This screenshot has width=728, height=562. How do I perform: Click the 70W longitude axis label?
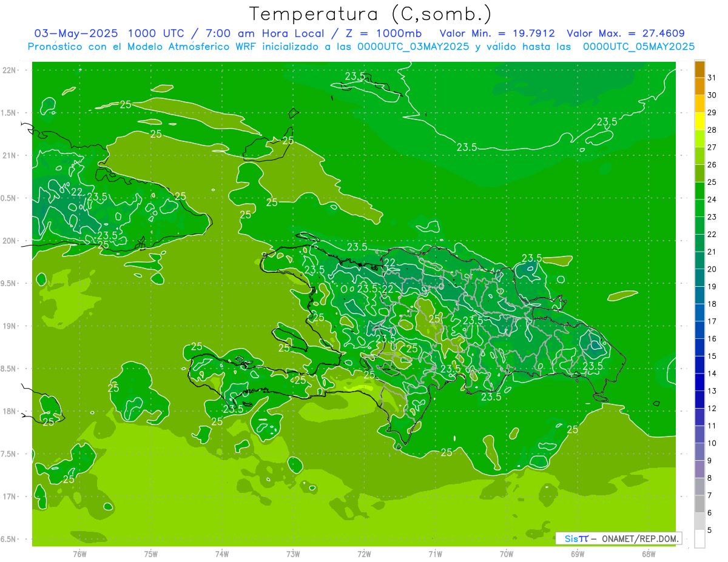(x=507, y=554)
